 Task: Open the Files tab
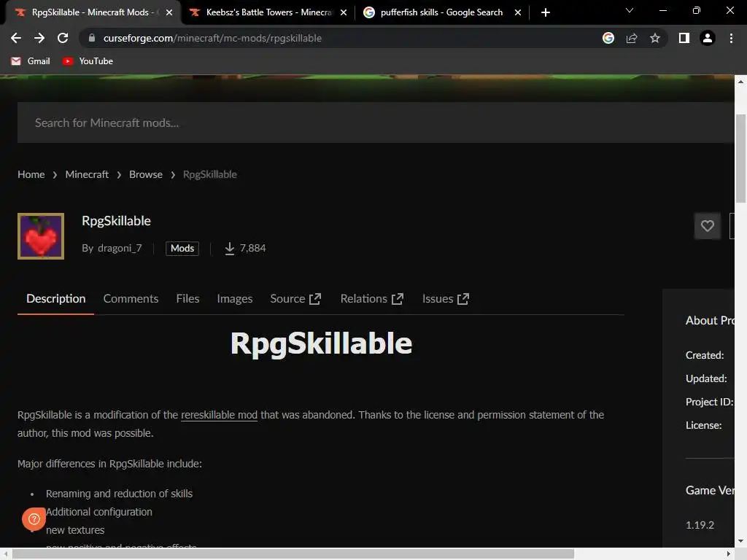point(187,298)
